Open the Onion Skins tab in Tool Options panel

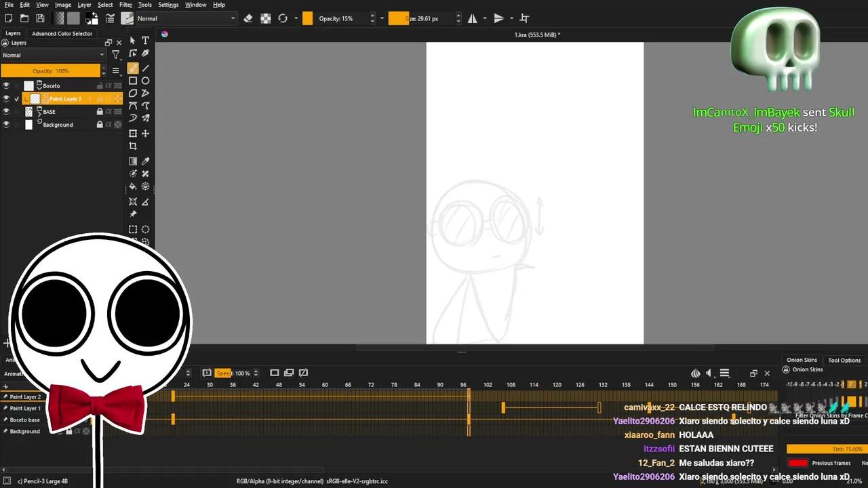(x=802, y=360)
